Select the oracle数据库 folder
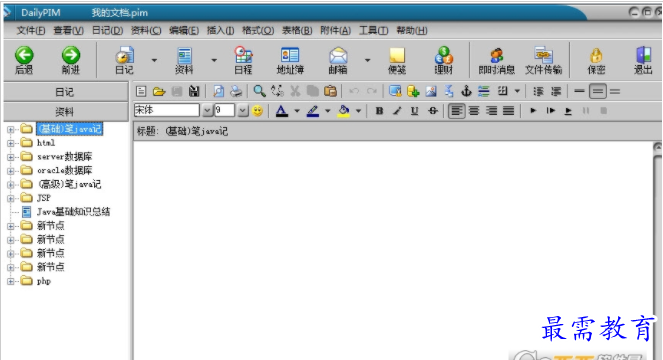The height and width of the screenshot is (360, 663). pos(64,170)
